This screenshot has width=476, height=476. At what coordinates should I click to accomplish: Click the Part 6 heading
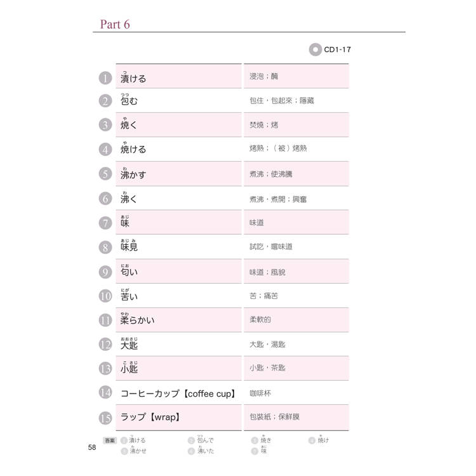pos(115,24)
